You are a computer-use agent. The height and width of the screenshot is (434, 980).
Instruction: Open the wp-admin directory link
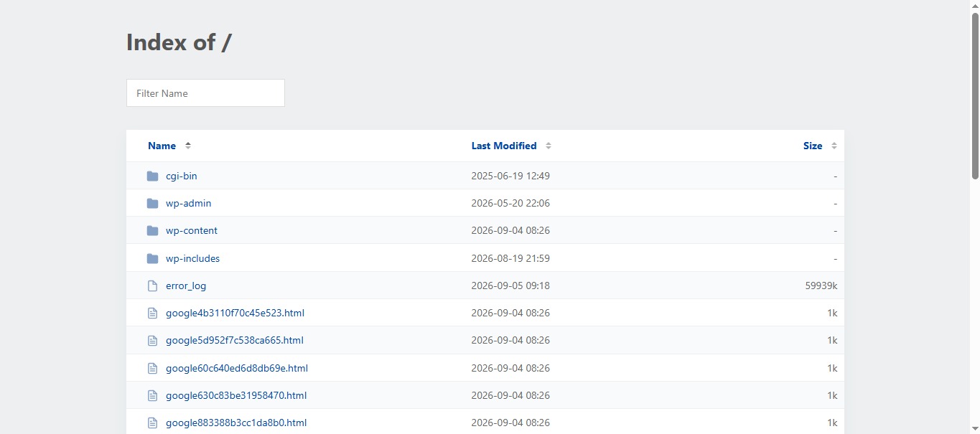(188, 203)
